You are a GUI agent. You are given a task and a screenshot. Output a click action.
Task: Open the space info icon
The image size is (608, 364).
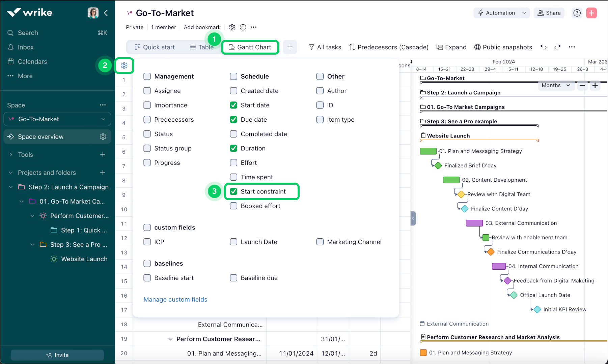243,27
